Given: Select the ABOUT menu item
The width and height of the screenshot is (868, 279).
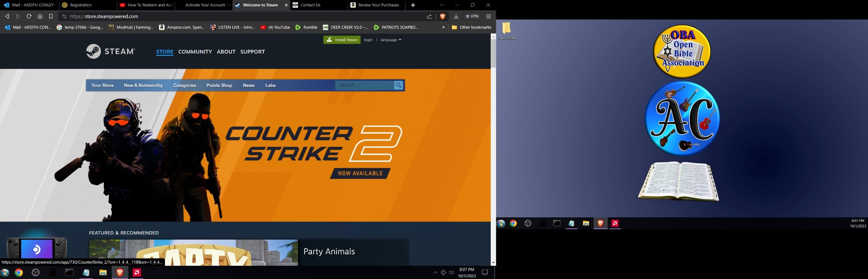Looking at the screenshot, I should coord(226,52).
